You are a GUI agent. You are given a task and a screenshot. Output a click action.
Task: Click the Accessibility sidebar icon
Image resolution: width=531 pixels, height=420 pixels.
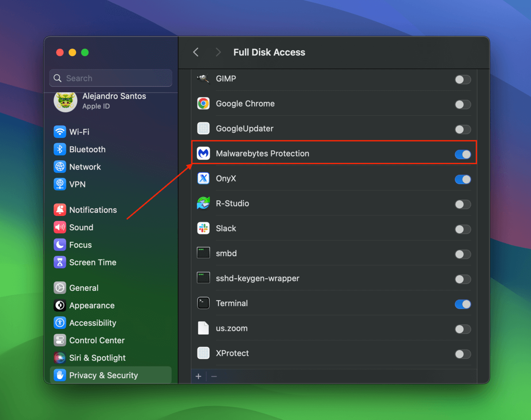pos(60,323)
